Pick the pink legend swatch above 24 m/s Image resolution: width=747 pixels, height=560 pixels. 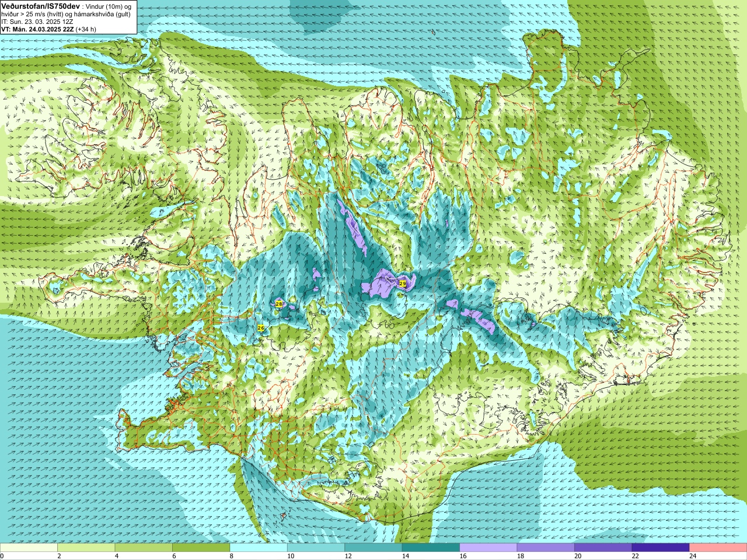pos(718,547)
